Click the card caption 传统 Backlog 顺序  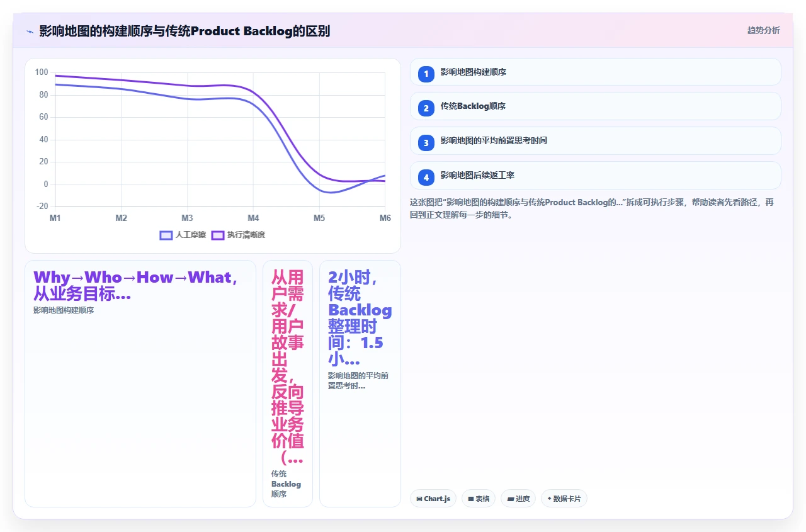287,484
